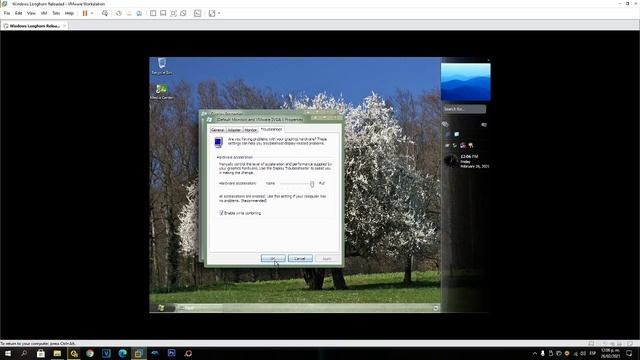Viewport: 640px width, 360px height.
Task: Click the greyed Apply button
Action: [x=327, y=258]
